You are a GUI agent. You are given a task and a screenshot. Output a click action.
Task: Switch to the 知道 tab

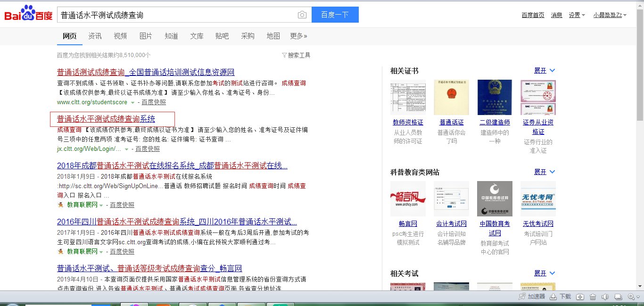[171, 36]
